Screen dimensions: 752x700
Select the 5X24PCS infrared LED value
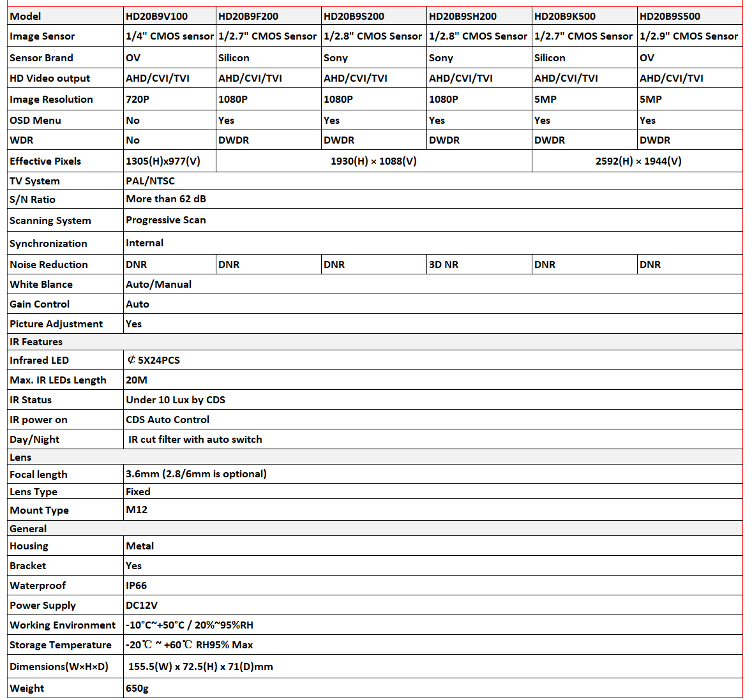pyautogui.click(x=154, y=360)
